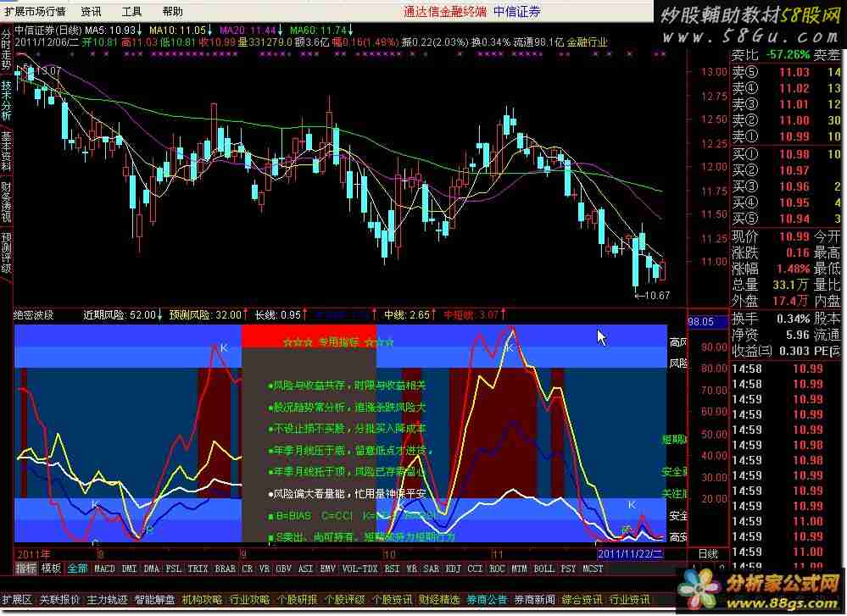Open the 个股研报 link
The image size is (847, 616).
pyautogui.click(x=298, y=600)
